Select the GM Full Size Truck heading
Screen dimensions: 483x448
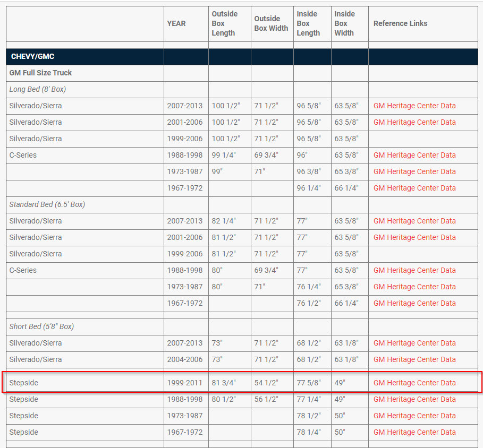[x=40, y=73]
